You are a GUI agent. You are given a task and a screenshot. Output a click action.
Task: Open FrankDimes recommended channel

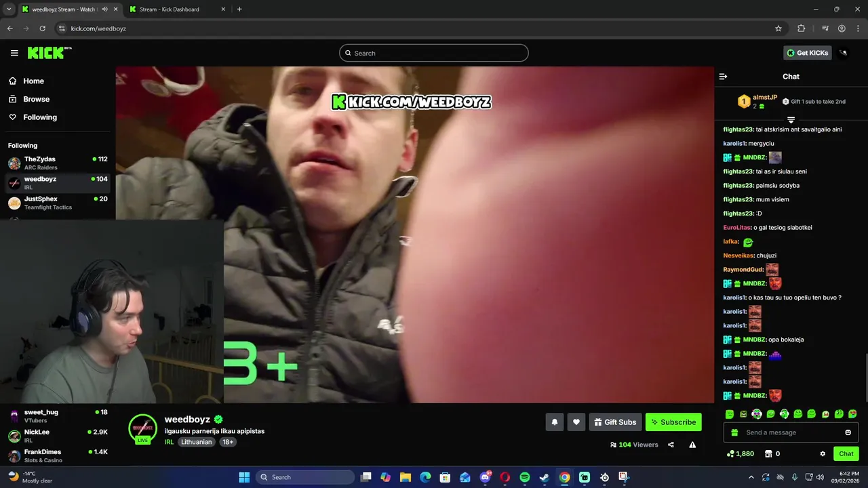(x=58, y=455)
